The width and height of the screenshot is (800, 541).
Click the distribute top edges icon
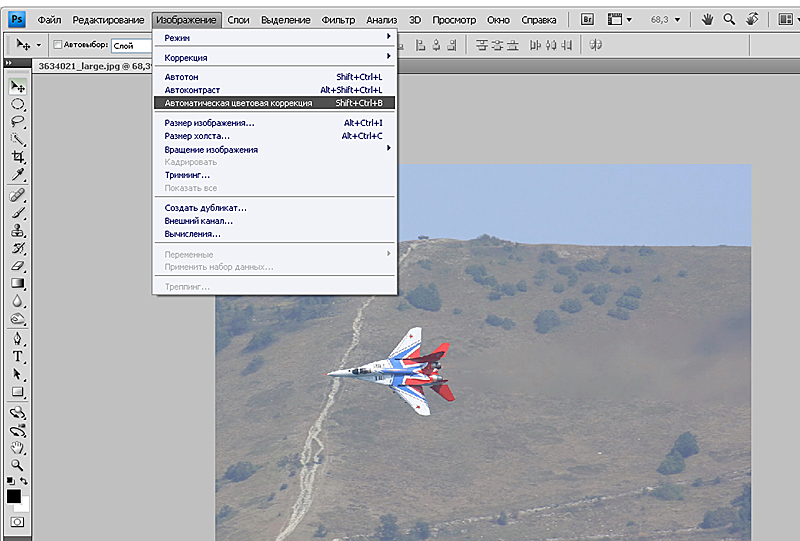[x=481, y=45]
